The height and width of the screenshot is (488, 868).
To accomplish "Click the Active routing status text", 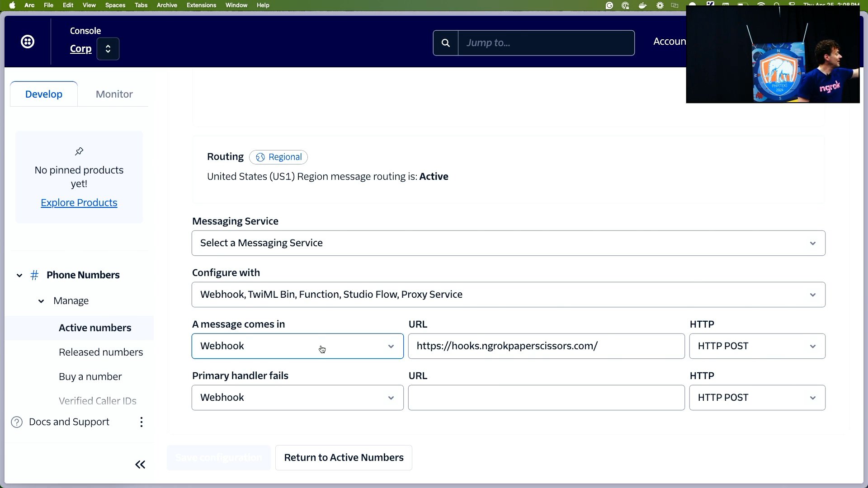I will pos(434,177).
